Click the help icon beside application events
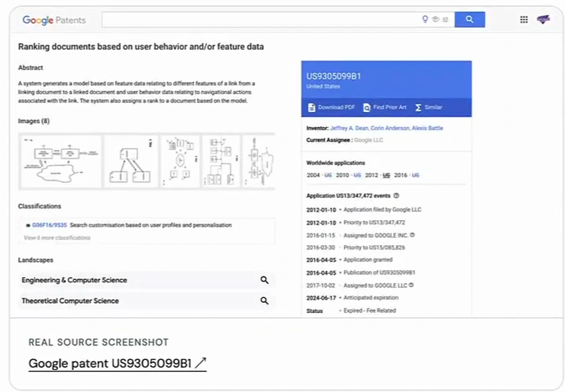This screenshot has height=392, width=565. click(x=397, y=195)
